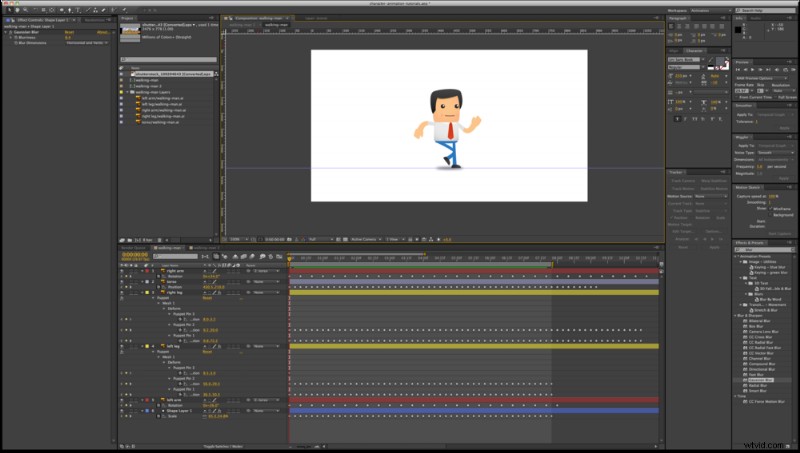Switch to the Align panel tab
The image size is (800, 453).
pyautogui.click(x=673, y=51)
